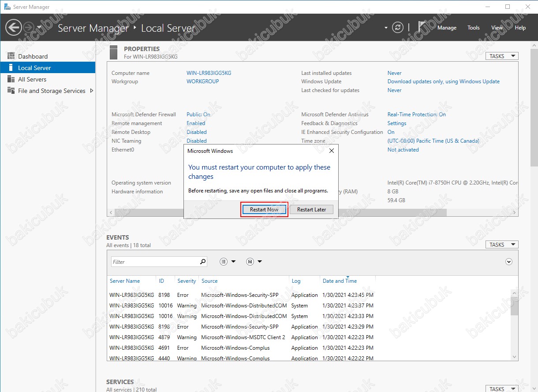Click the Dashboard sidebar icon
The image size is (538, 392).
pyautogui.click(x=11, y=56)
